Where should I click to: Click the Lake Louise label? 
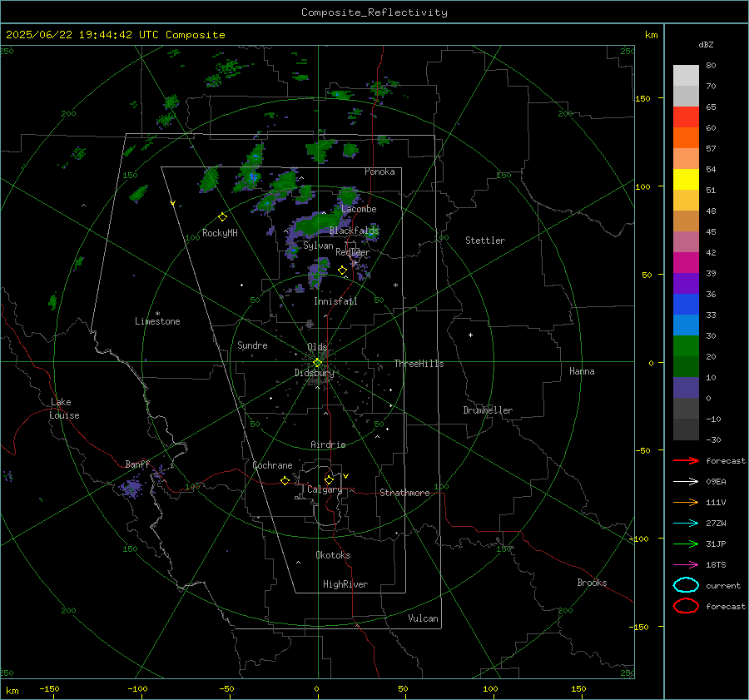(64, 409)
